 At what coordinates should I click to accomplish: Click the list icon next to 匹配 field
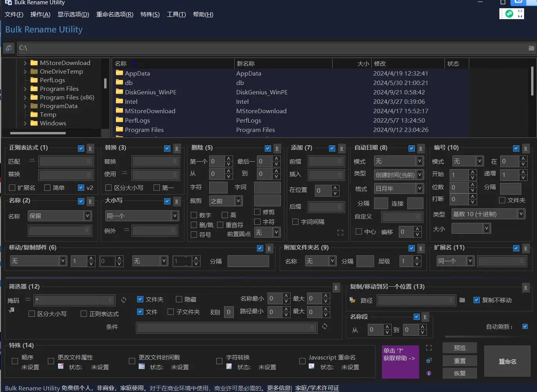pyautogui.click(x=32, y=160)
